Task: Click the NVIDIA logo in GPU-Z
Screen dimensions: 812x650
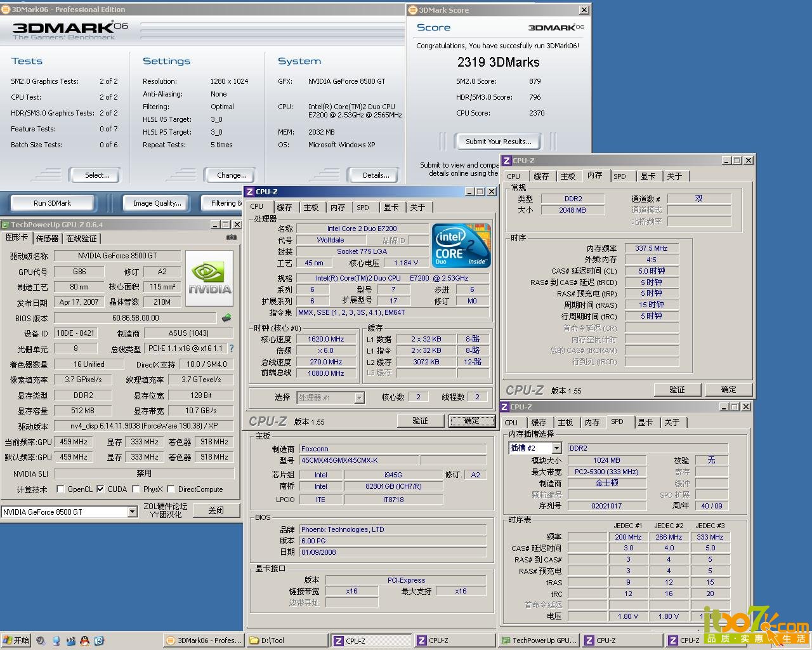Action: click(211, 279)
